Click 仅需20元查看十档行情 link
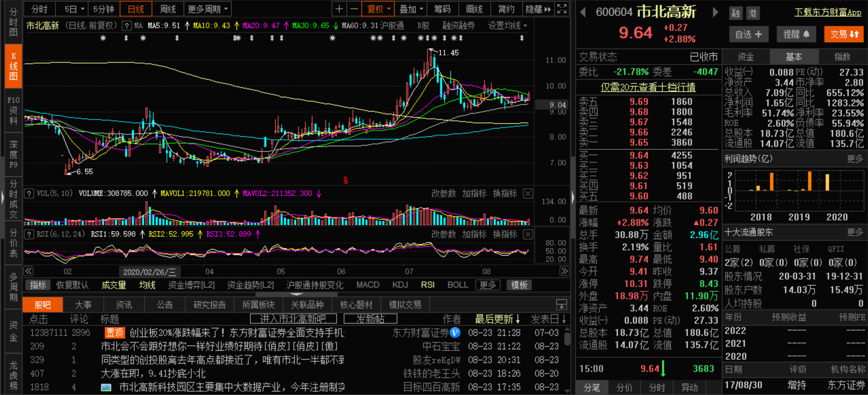 pyautogui.click(x=648, y=87)
